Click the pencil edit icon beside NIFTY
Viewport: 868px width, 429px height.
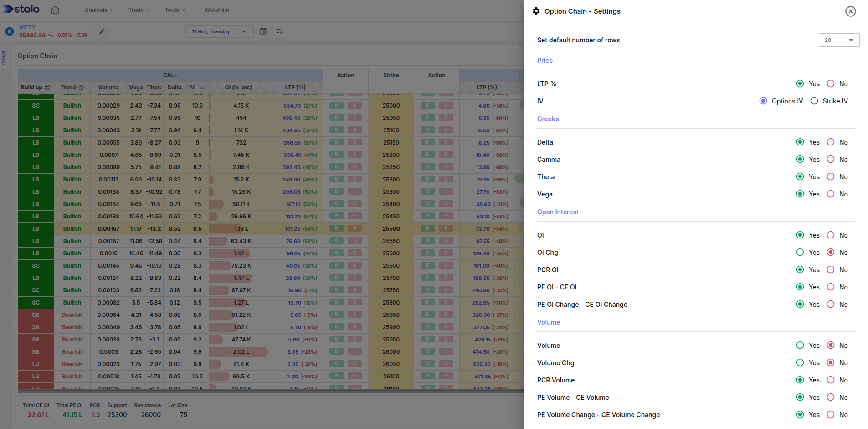click(x=102, y=31)
